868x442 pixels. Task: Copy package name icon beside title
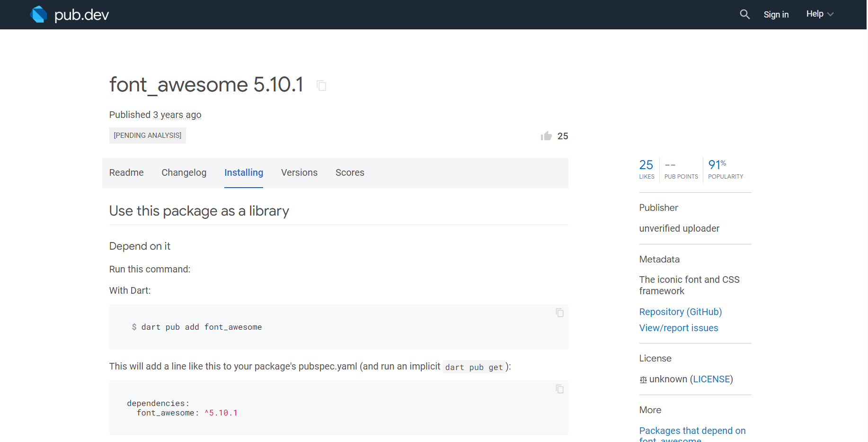coord(321,86)
